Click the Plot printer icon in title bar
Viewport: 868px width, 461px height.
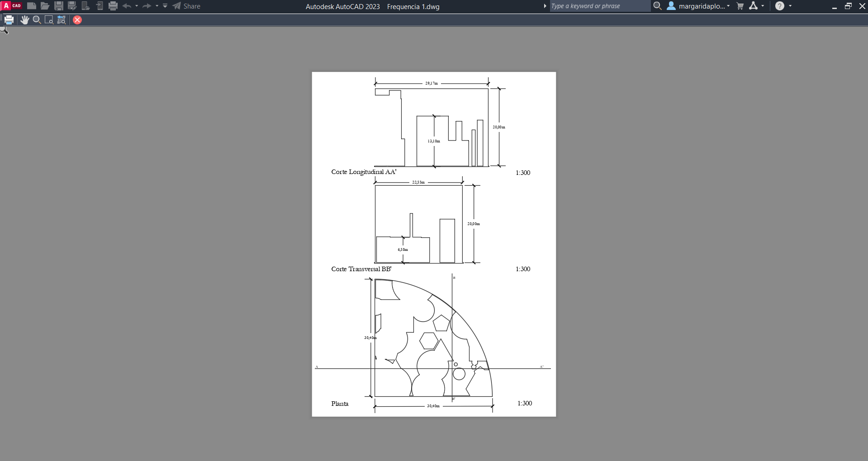click(113, 6)
